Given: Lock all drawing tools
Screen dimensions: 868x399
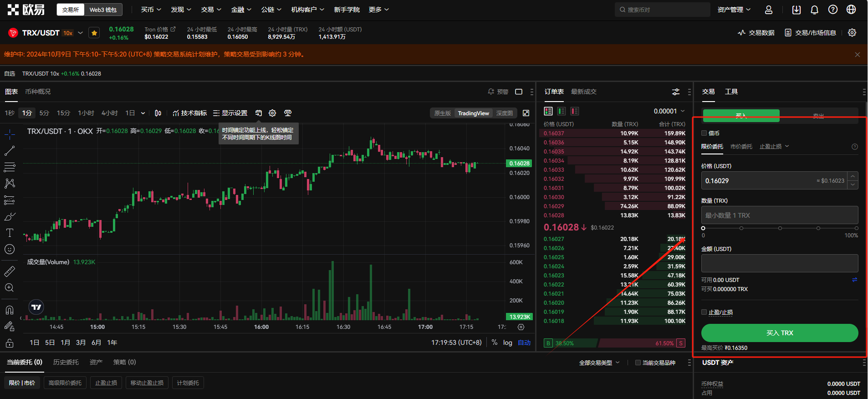Looking at the screenshot, I should pyautogui.click(x=10, y=343).
